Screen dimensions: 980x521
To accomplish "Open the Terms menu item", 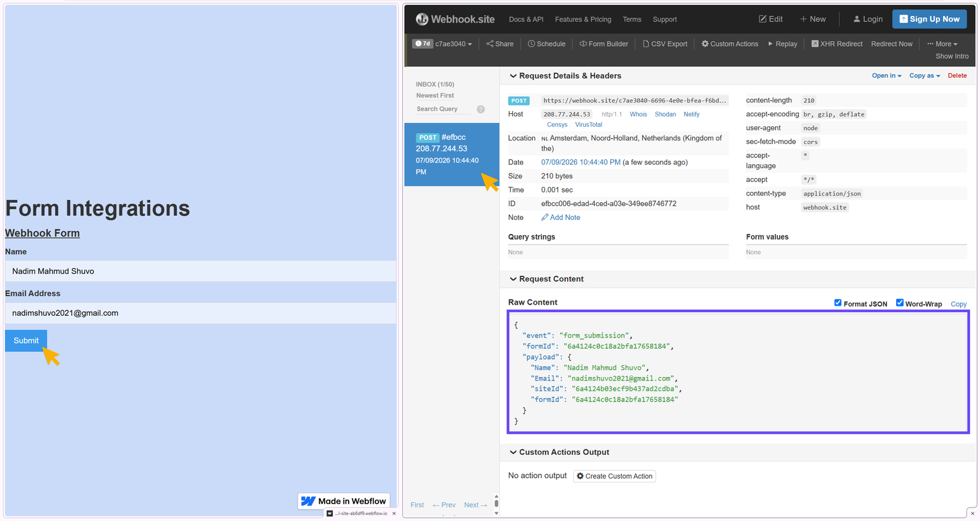I will (x=632, y=20).
